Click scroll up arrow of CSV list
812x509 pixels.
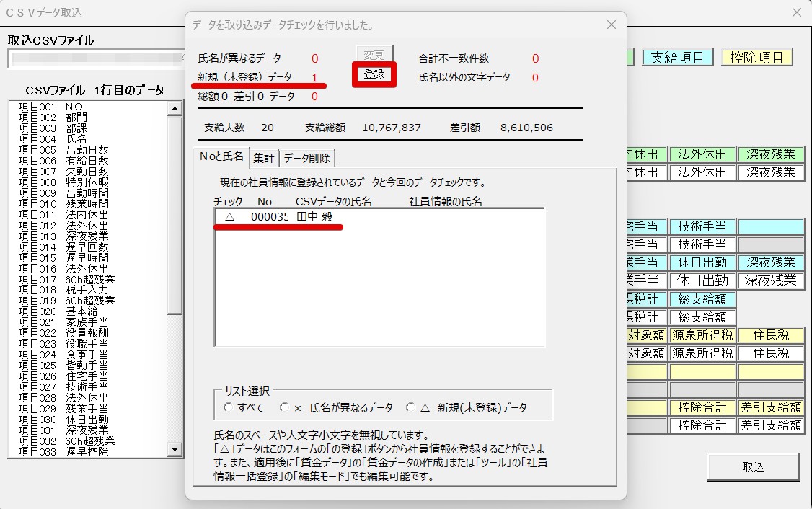click(x=175, y=108)
